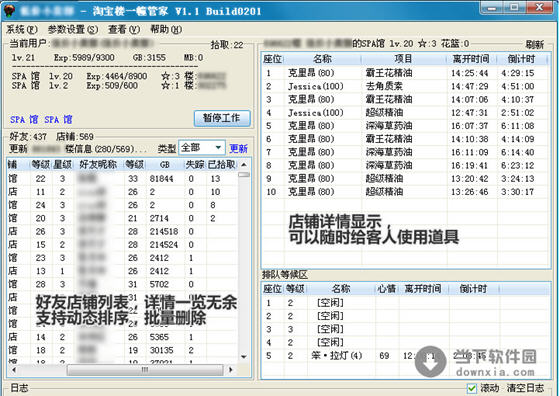Sort seat table by 离开时间 header
The width and height of the screenshot is (560, 396).
tap(471, 59)
